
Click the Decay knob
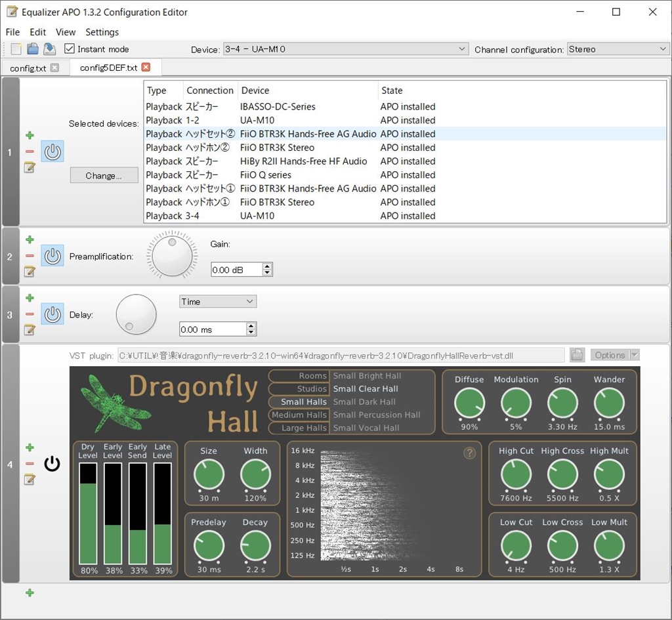tap(255, 546)
